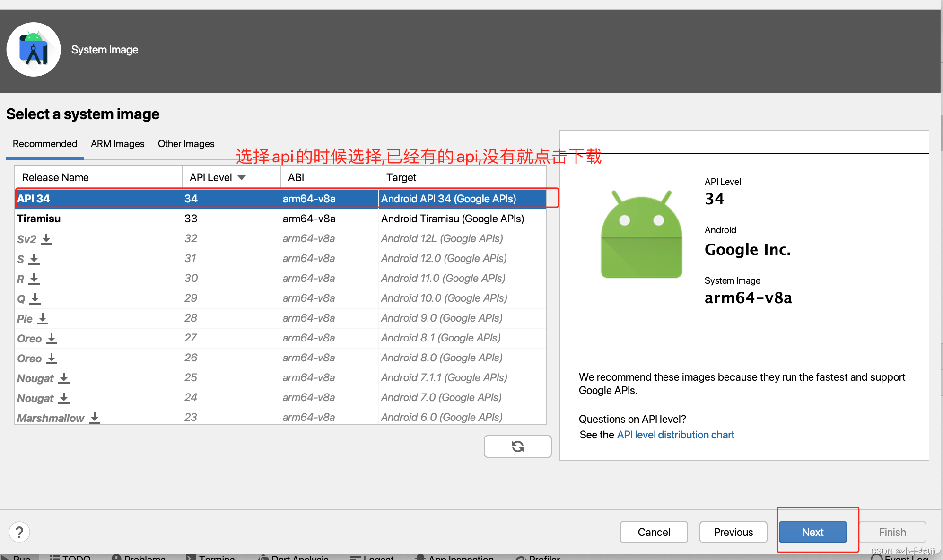Download the Oreo API 27 image
Image resolution: width=943 pixels, height=560 pixels.
[52, 339]
